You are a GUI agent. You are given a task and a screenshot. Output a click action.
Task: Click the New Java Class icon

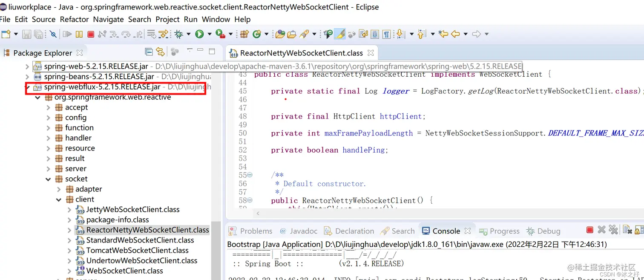click(257, 34)
